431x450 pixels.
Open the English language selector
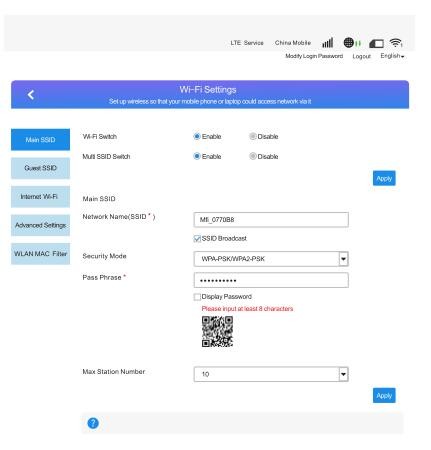tap(392, 56)
